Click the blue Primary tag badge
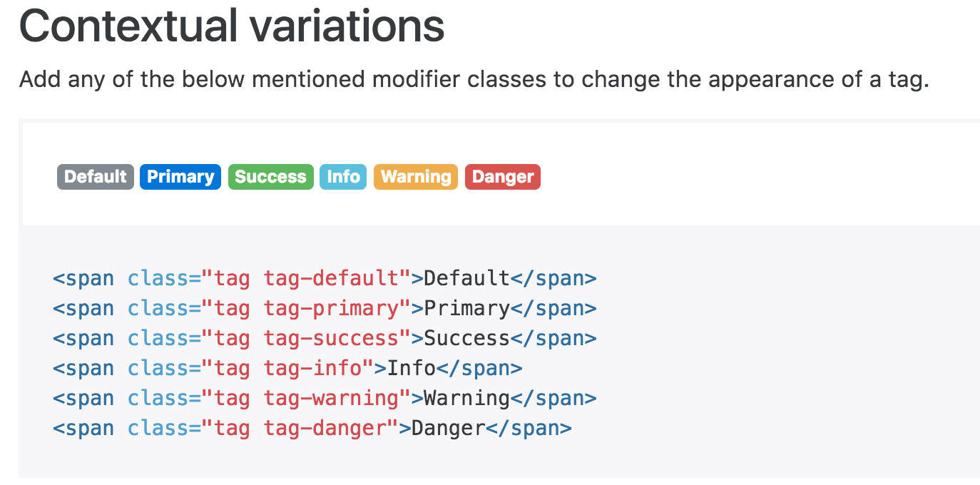The height and width of the screenshot is (485, 980). (x=180, y=177)
